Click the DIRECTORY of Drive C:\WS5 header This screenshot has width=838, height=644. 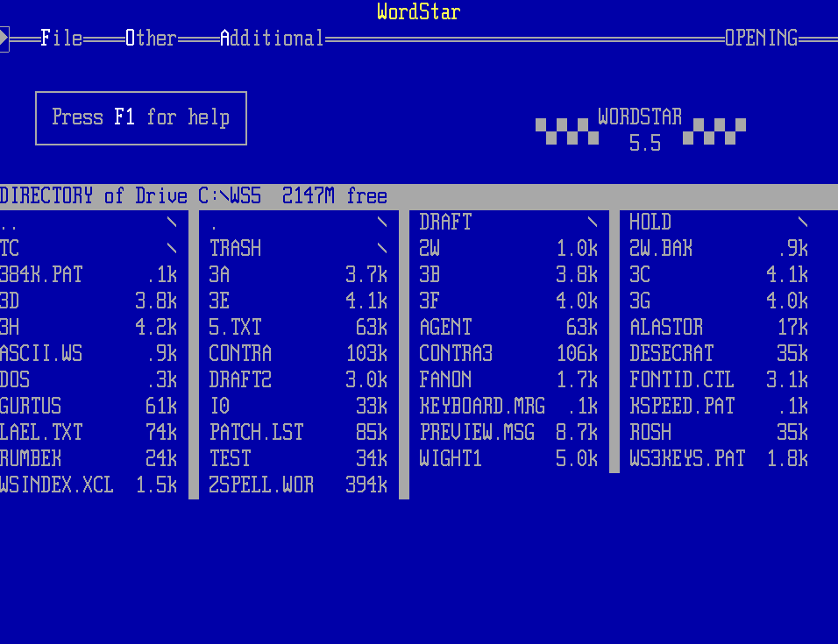pyautogui.click(x=193, y=196)
